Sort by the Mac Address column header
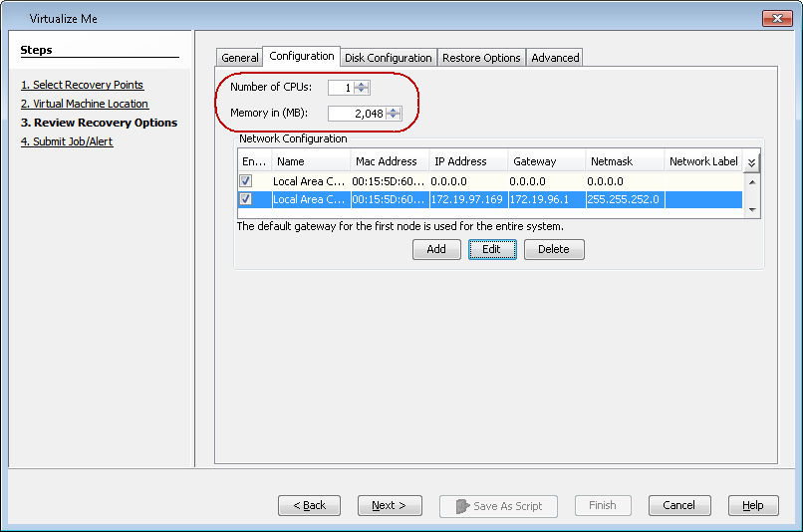The width and height of the screenshot is (803, 532). click(390, 161)
